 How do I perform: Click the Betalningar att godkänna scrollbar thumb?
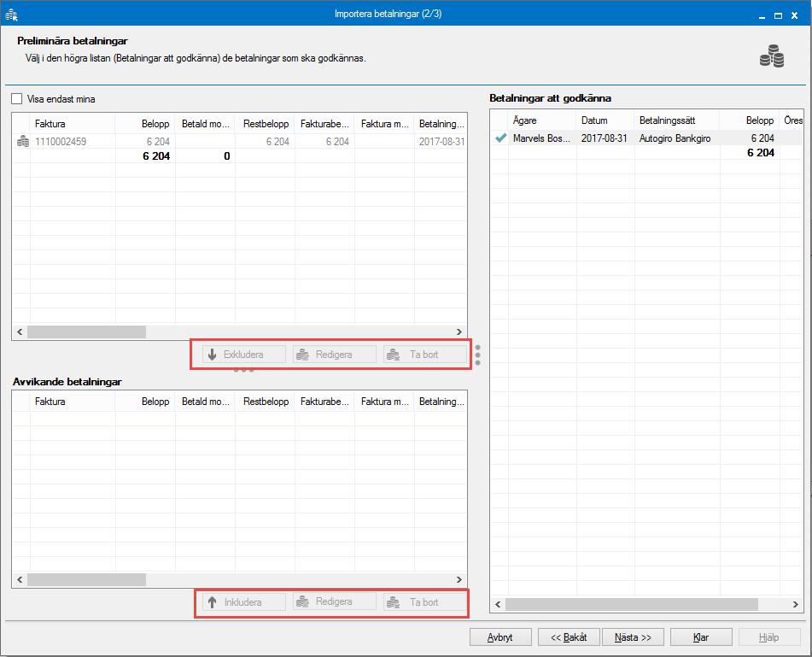(632, 604)
